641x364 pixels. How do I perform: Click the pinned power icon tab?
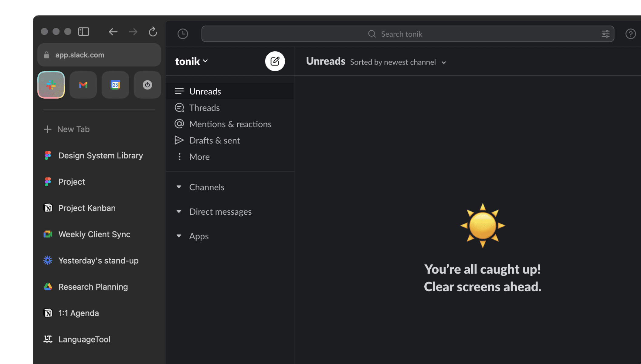[147, 85]
